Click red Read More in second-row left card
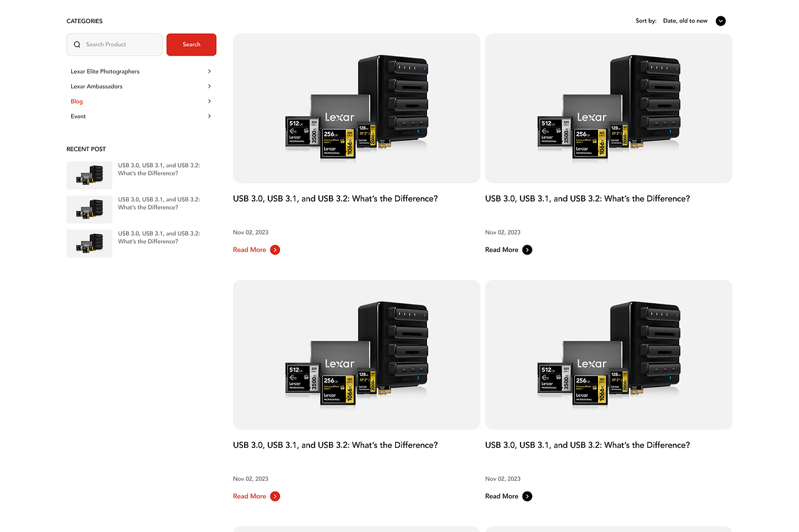 pos(250,496)
